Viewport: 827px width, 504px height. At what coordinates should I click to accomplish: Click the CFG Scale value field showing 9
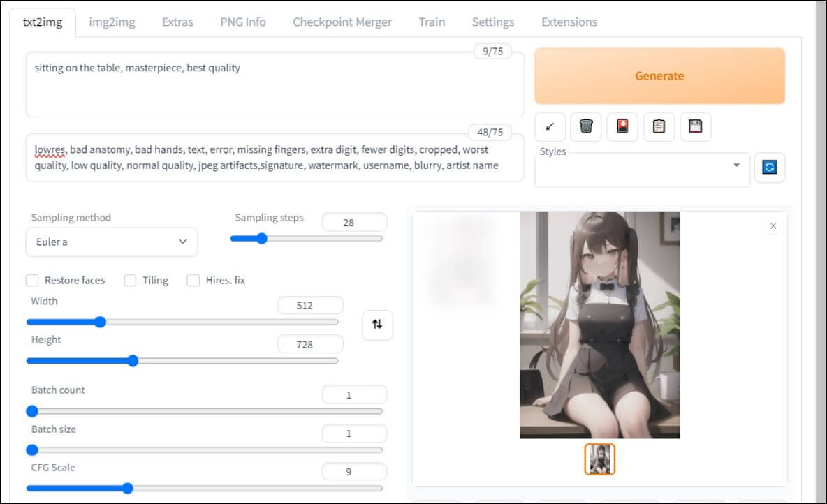pyautogui.click(x=354, y=472)
